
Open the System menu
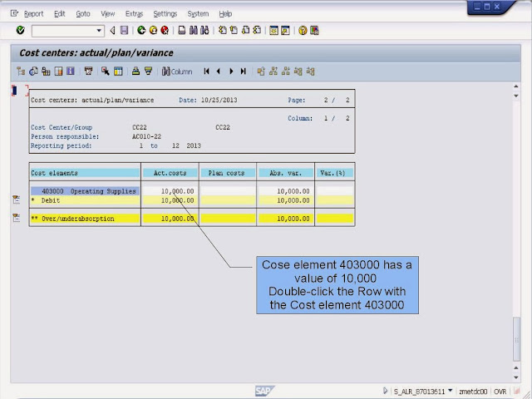198,14
